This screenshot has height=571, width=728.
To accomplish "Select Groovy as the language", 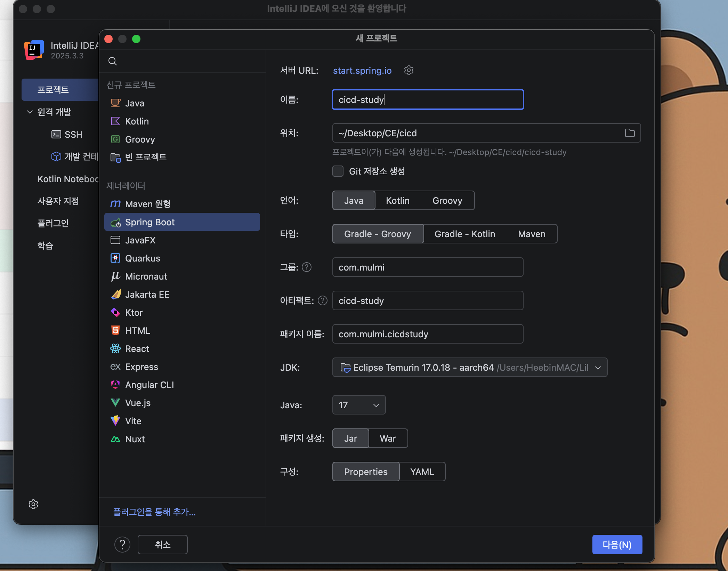I will tap(447, 200).
